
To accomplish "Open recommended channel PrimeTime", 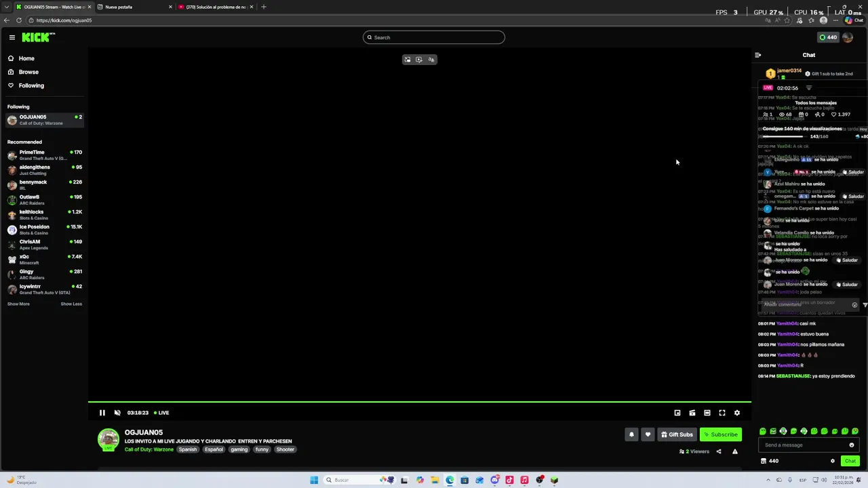I will 44,155.
